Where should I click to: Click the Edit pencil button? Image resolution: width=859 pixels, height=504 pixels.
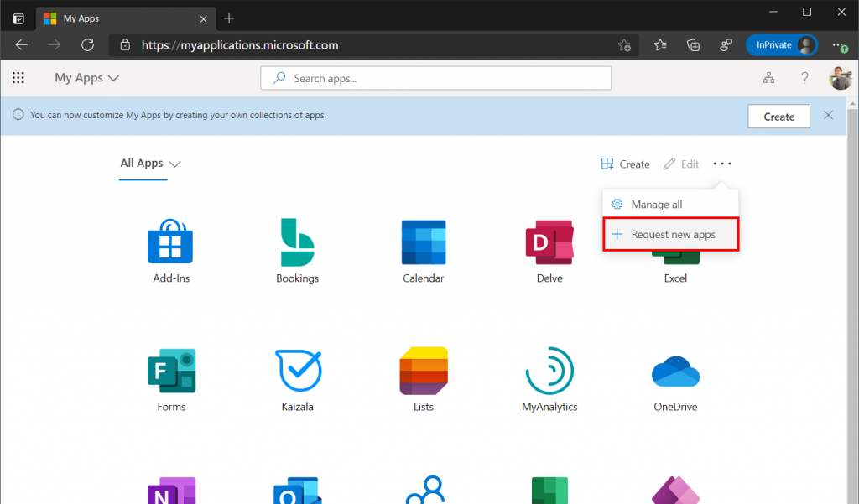681,164
